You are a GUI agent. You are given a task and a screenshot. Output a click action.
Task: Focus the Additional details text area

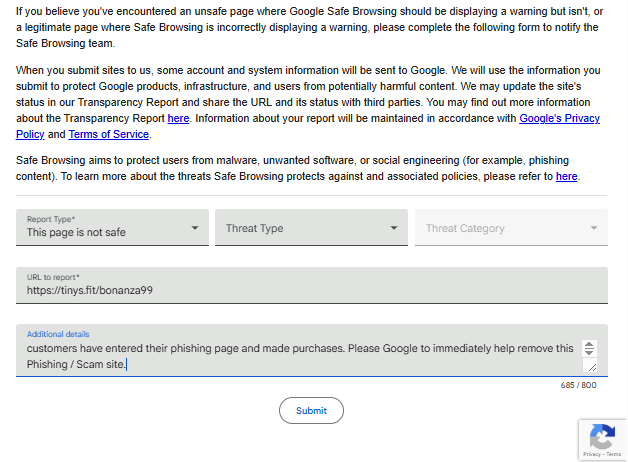point(300,355)
